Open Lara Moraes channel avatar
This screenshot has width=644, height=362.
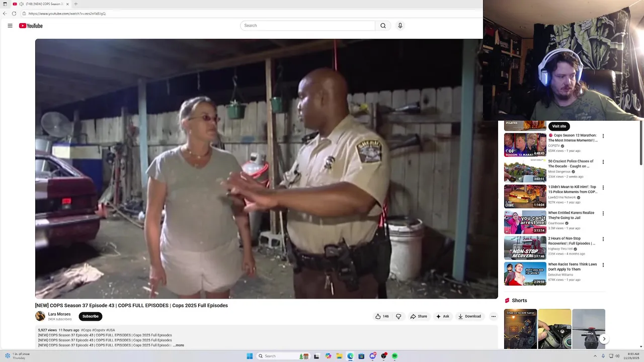click(40, 316)
